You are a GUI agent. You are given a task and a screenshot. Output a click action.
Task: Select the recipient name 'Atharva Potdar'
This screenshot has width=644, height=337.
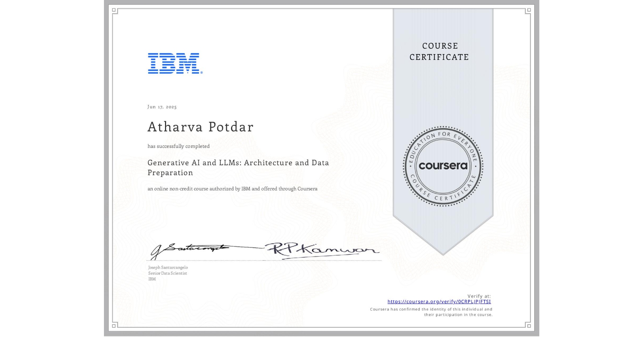pos(200,127)
